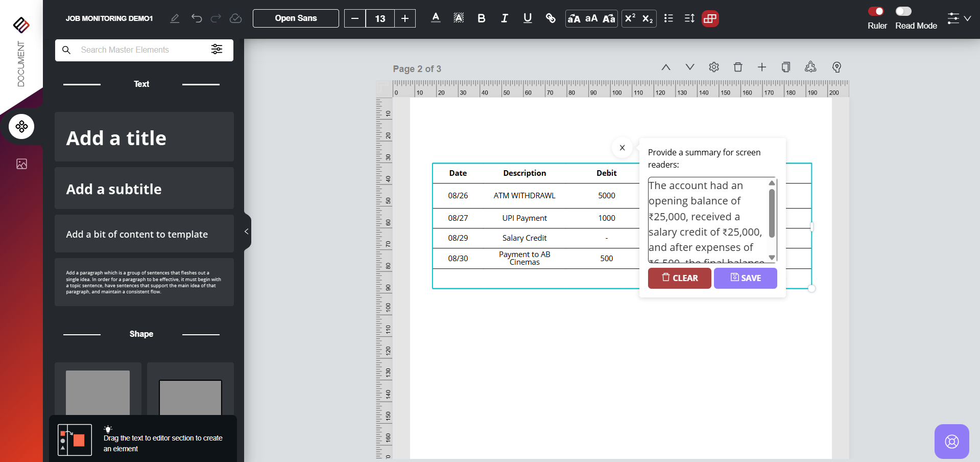
Task: Delete the page using the trash icon
Action: tap(737, 67)
